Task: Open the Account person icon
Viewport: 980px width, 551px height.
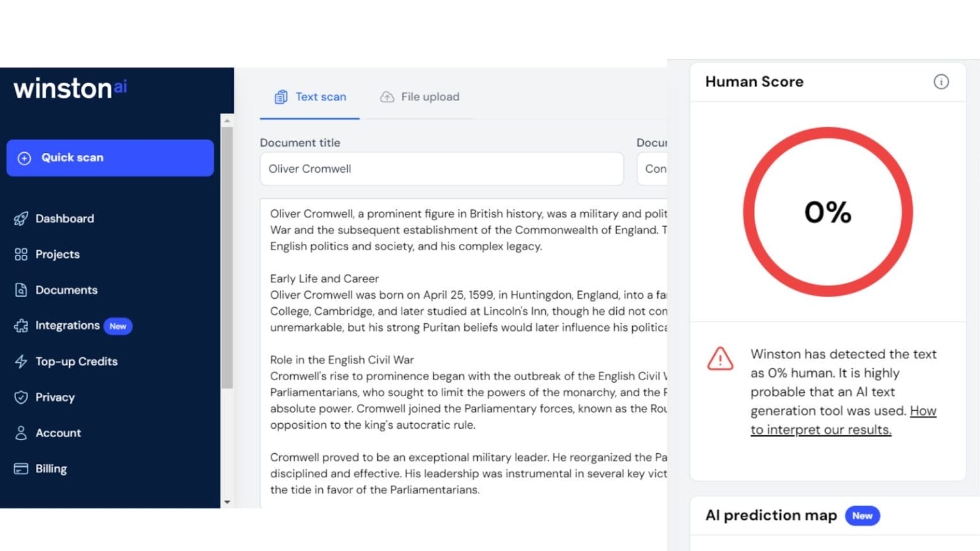Action: coord(21,433)
